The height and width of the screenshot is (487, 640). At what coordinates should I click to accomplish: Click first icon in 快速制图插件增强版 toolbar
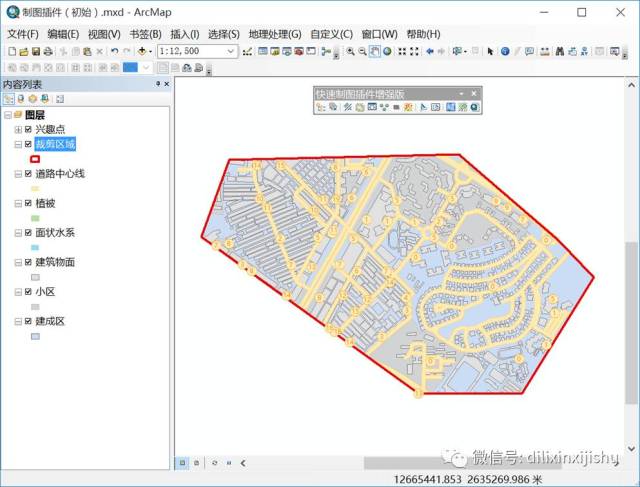click(x=321, y=107)
